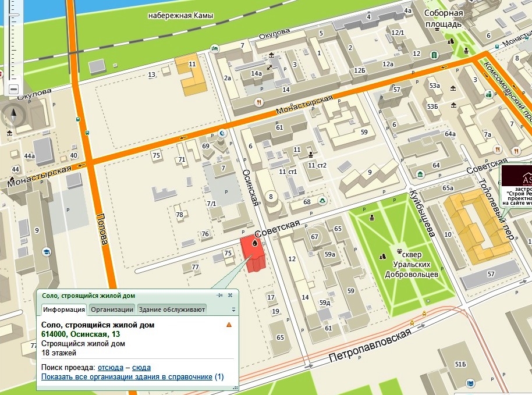Open the popup tab overflow menu
Screen dimensions: 532x395
tap(233, 309)
